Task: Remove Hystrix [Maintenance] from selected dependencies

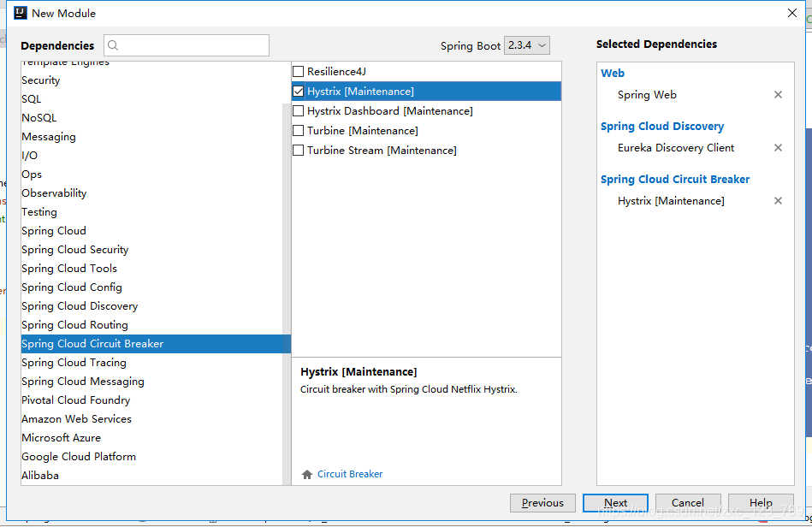Action: 778,201
